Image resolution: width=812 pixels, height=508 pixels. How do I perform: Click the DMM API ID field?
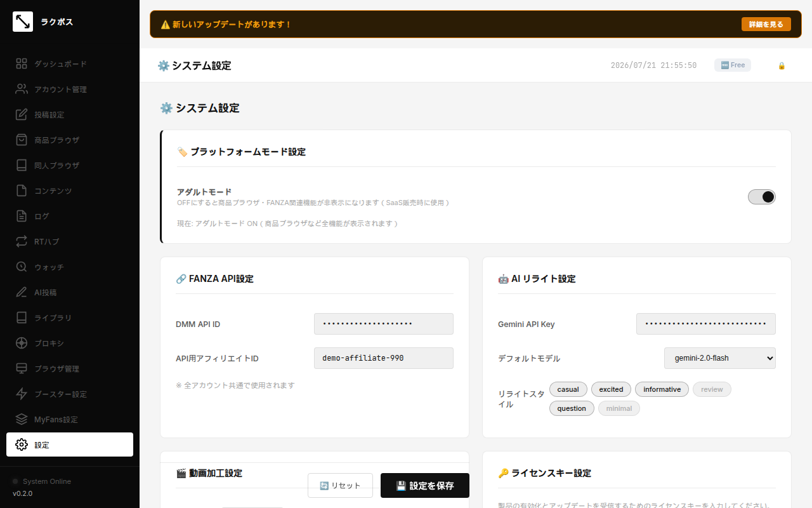tap(384, 324)
